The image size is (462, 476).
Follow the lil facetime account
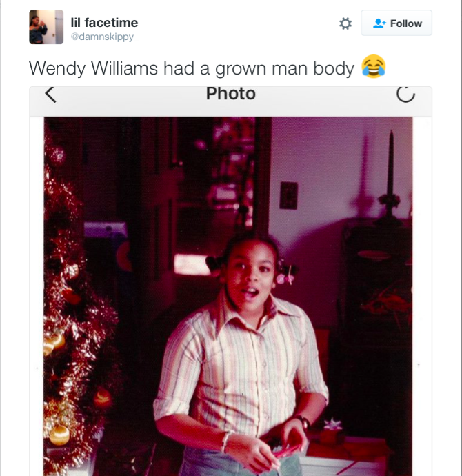point(396,23)
